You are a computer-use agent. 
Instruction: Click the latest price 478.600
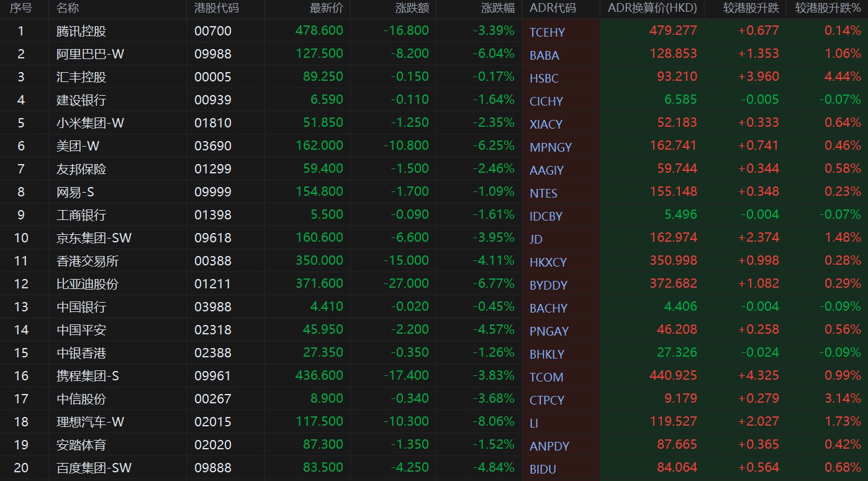[x=319, y=30]
